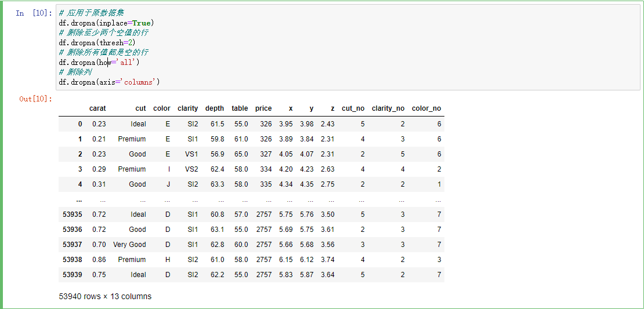The height and width of the screenshot is (309, 644).
Task: Click the color_no column header
Action: tap(426, 109)
